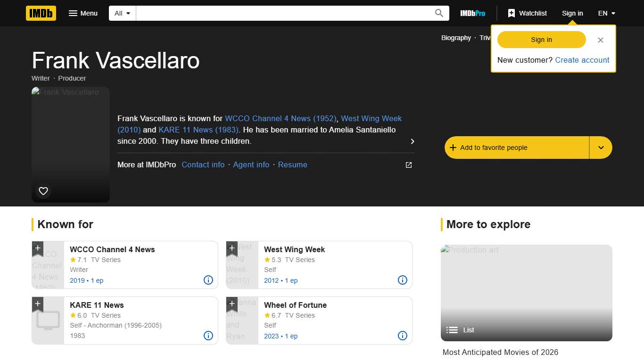The height and width of the screenshot is (362, 644).
Task: Click the Create account link
Action: point(582,60)
